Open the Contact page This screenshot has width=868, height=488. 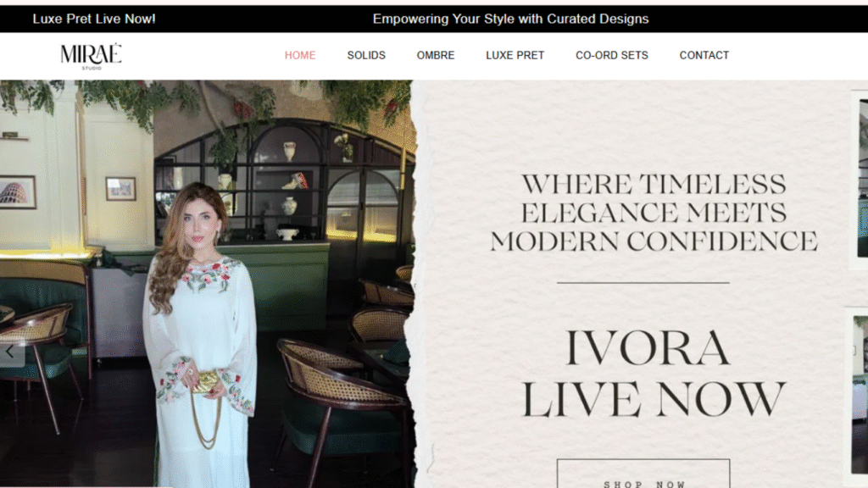pos(704,55)
